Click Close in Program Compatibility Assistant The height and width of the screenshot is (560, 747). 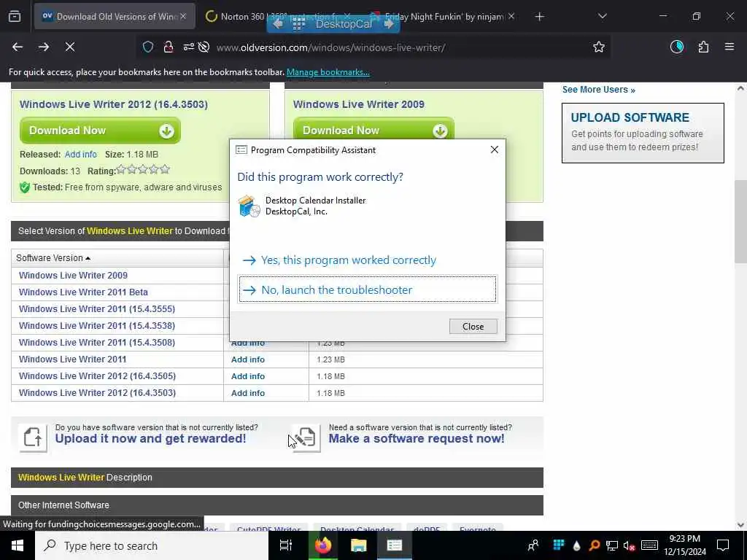click(x=473, y=326)
